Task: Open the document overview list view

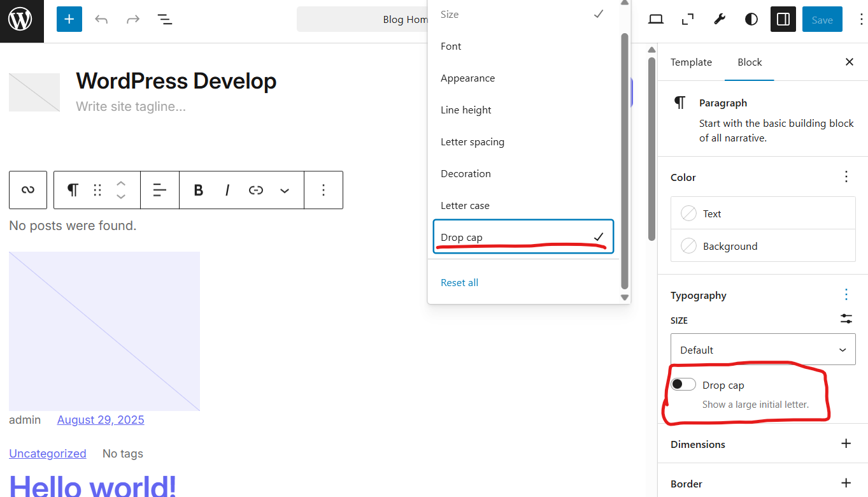Action: point(165,19)
